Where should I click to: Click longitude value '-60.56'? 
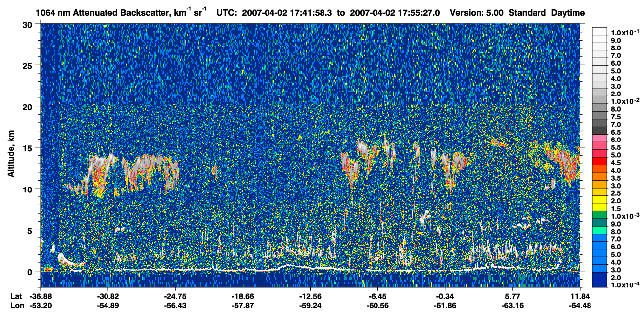click(377, 305)
